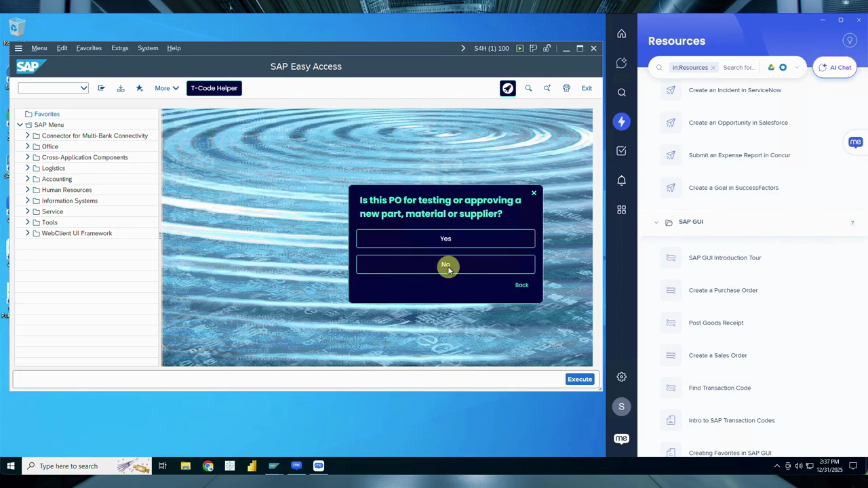Open the More dropdown in the toolbar

[x=167, y=88]
